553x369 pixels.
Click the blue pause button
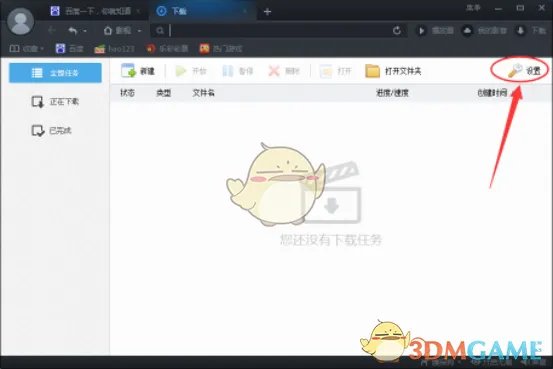point(237,71)
